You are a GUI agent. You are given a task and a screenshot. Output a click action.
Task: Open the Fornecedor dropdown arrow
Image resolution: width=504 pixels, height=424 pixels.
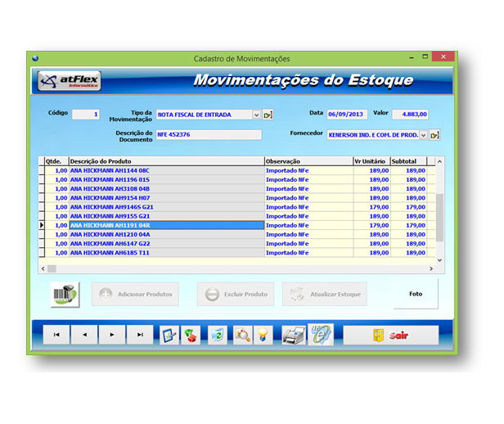click(x=423, y=135)
